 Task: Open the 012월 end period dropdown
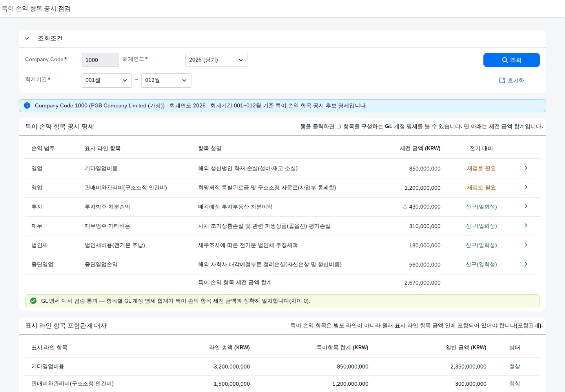[166, 80]
